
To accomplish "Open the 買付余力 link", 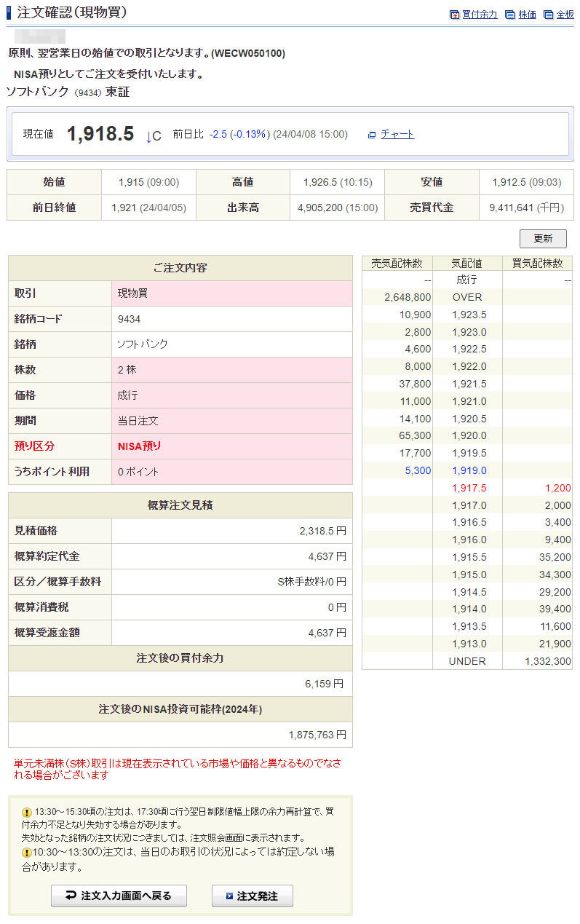I will (x=480, y=15).
